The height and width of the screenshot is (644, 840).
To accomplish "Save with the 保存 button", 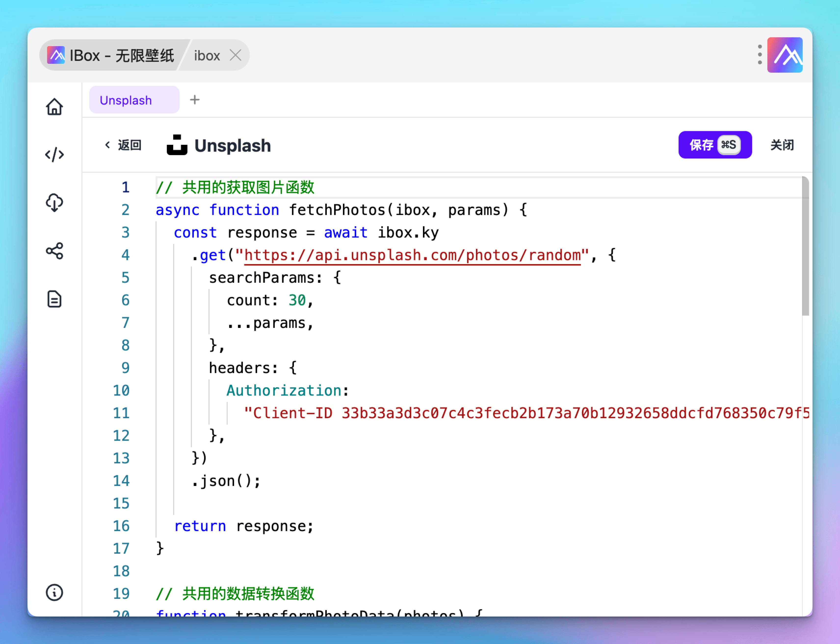I will [x=715, y=145].
